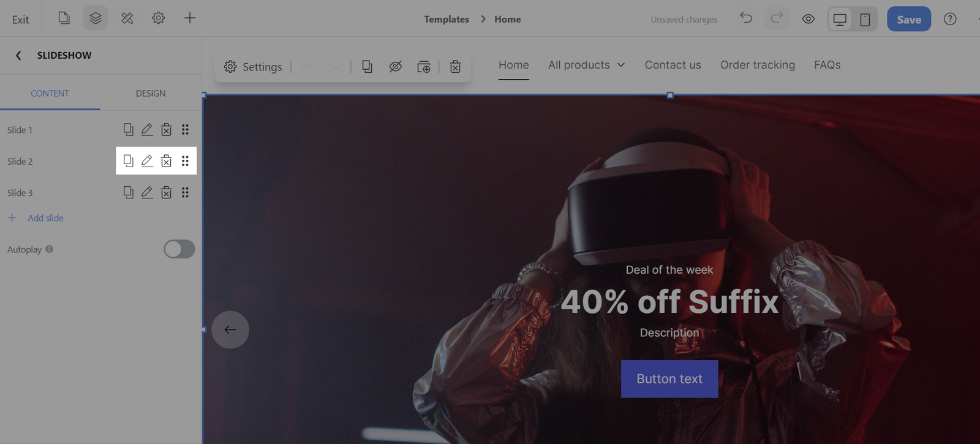Image resolution: width=980 pixels, height=444 pixels.
Task: Click the Save button
Action: 909,19
